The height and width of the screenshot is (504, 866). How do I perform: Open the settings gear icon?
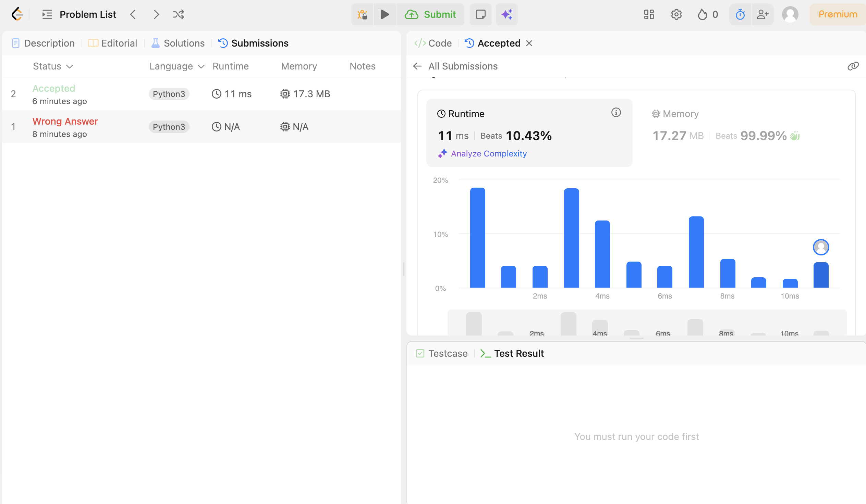[x=676, y=14]
